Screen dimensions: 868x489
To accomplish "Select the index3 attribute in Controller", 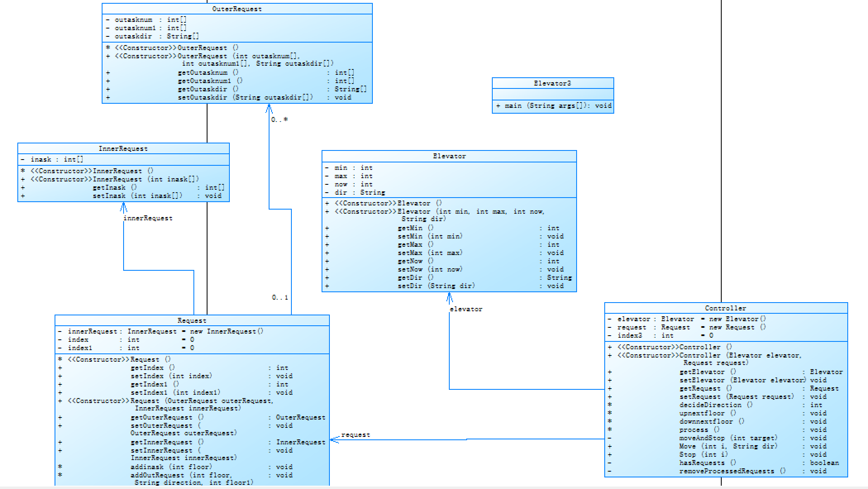I will coord(630,336).
